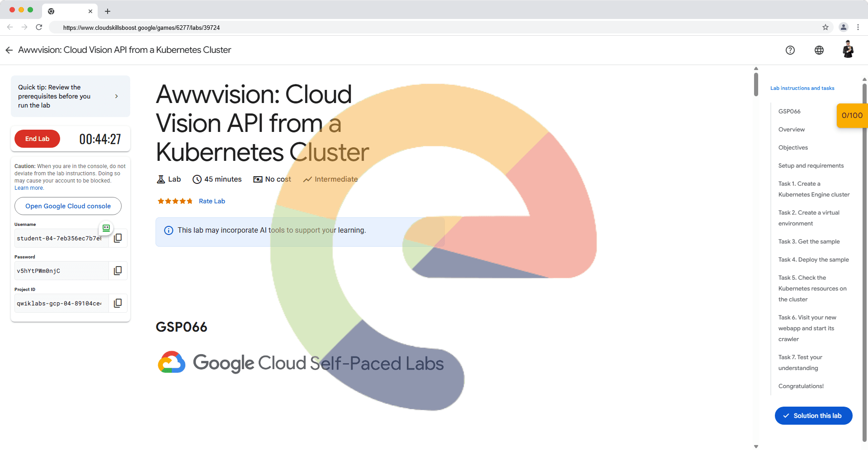Expand the Quick tip prerequisites panel
868x450 pixels.
(116, 96)
